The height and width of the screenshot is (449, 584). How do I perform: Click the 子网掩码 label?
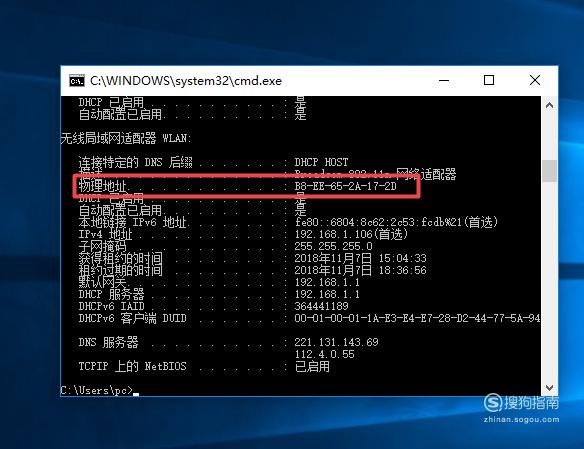pos(103,246)
